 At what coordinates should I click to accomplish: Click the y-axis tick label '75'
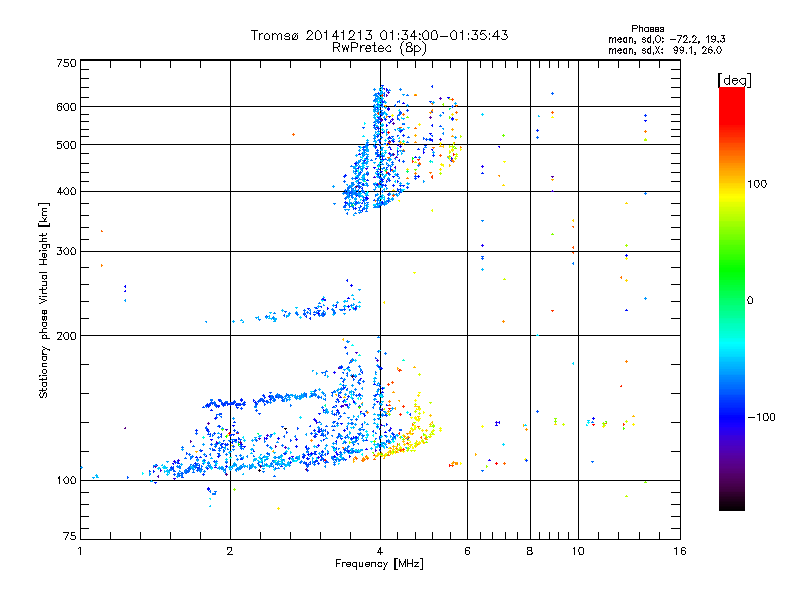(70, 536)
